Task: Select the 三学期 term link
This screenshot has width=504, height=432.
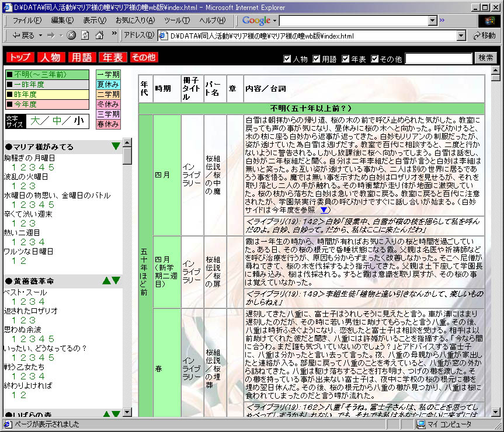Action: point(108,114)
